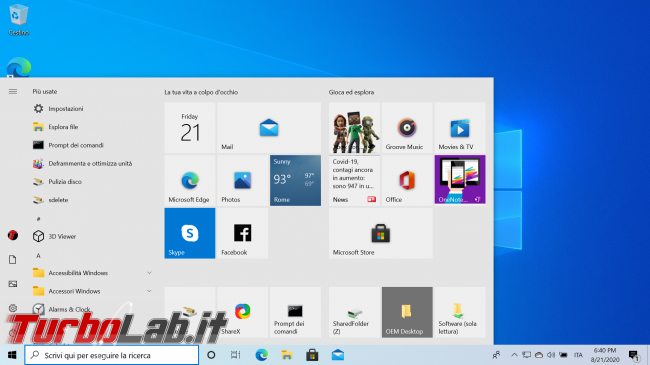Open the user account icon in Start sidebar
The image size is (650, 365).
[13, 236]
